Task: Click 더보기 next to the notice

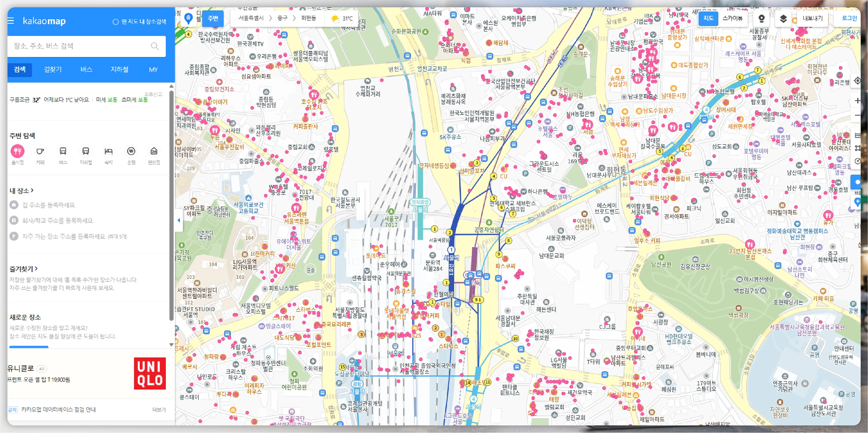Action: click(x=159, y=410)
